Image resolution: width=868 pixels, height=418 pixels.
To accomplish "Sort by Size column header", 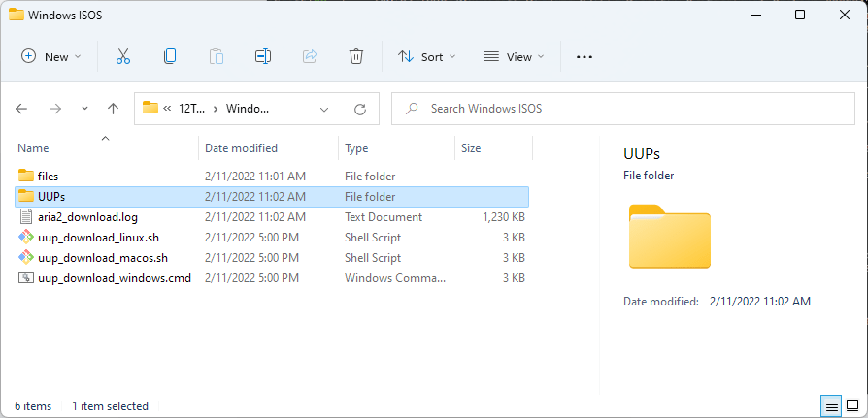I will point(471,148).
